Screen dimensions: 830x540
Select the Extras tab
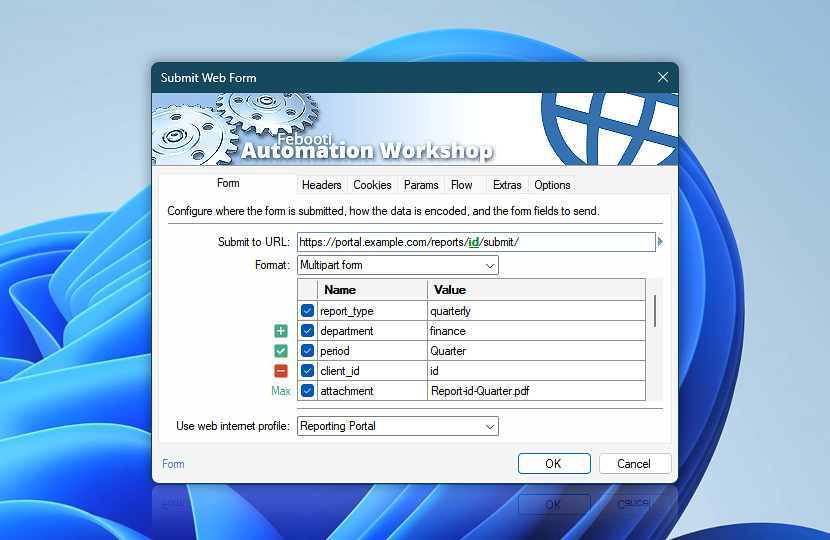coord(507,185)
